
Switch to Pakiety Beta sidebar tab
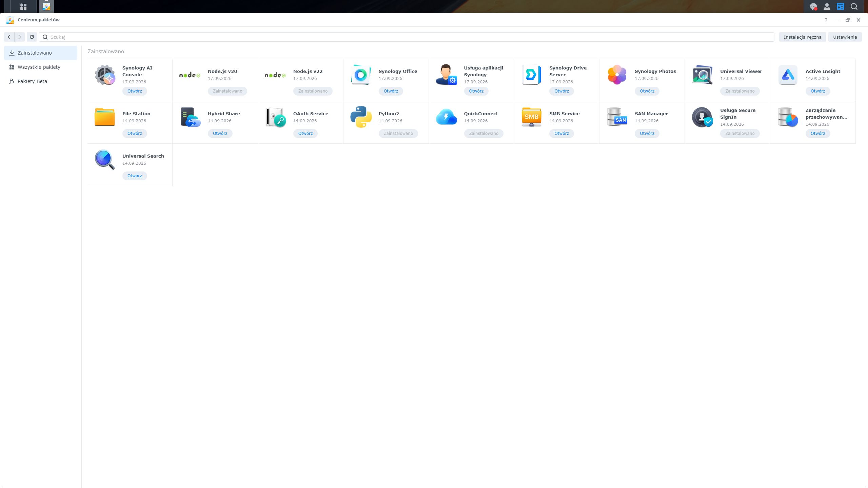pos(41,81)
